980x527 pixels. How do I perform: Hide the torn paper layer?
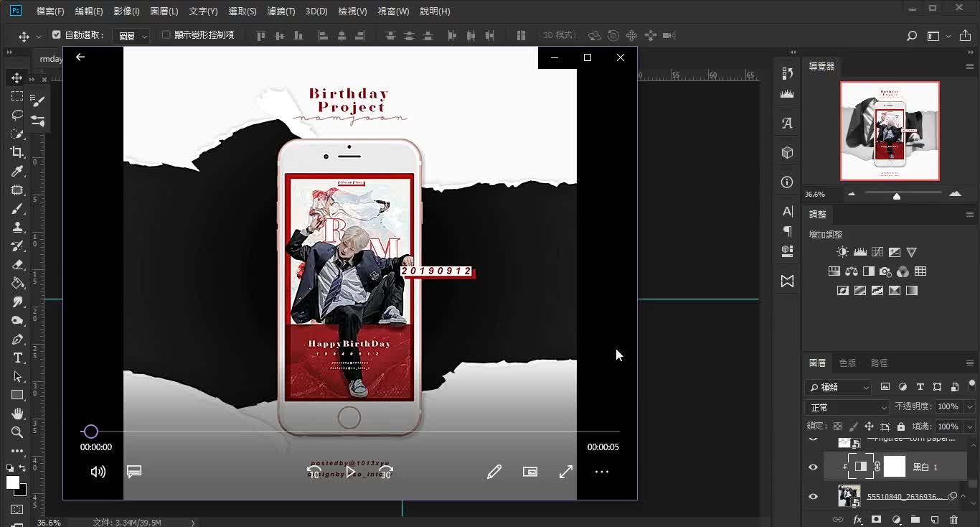[x=813, y=438]
